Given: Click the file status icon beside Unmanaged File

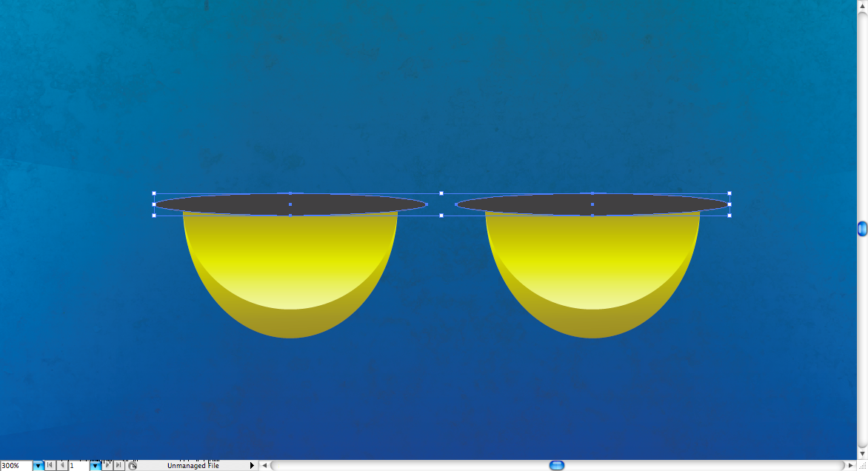Looking at the screenshot, I should [133, 466].
